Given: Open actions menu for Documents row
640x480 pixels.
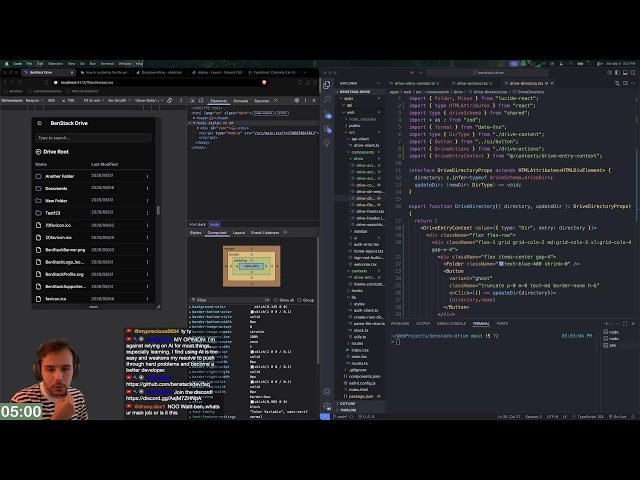Looking at the screenshot, I should pyautogui.click(x=147, y=189).
